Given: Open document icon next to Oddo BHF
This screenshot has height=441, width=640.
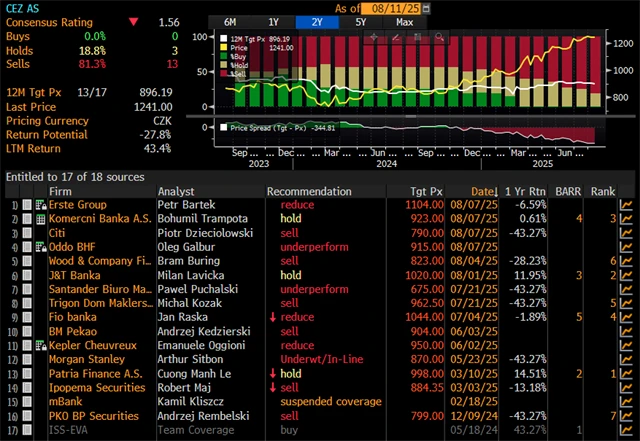Looking at the screenshot, I should 41,246.
